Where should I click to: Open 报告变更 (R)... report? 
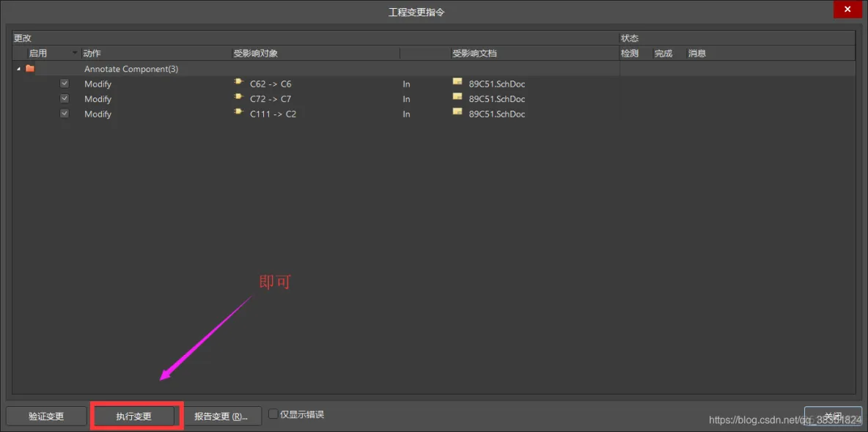221,416
